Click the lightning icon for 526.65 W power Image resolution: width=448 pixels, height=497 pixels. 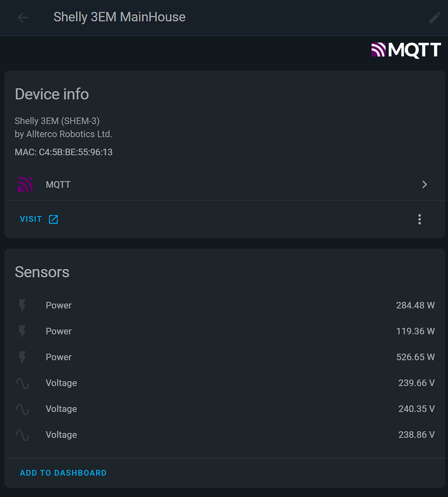click(22, 357)
